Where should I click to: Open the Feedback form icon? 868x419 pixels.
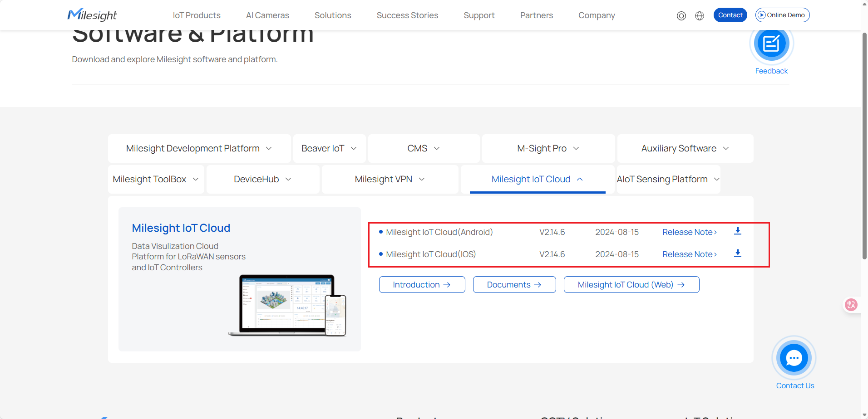tap(771, 44)
